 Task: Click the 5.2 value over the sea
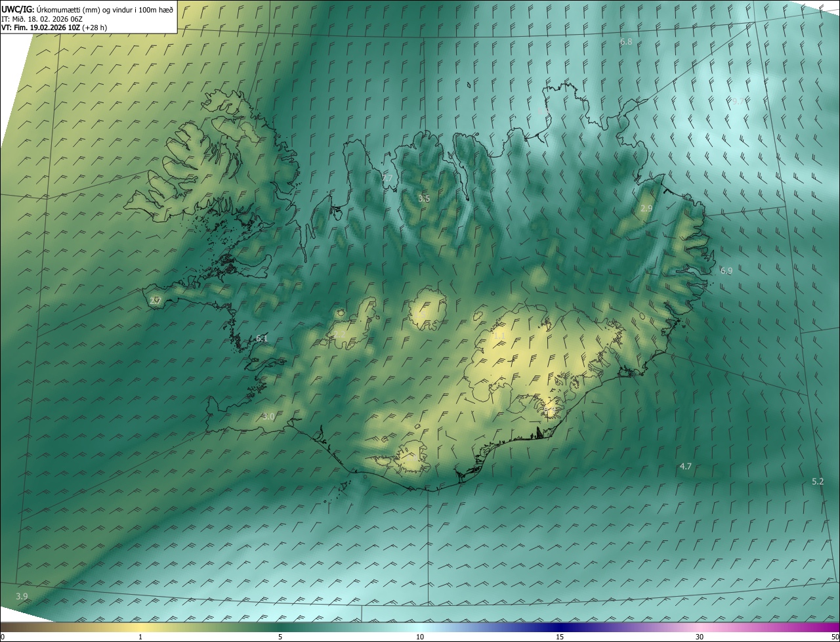click(817, 481)
